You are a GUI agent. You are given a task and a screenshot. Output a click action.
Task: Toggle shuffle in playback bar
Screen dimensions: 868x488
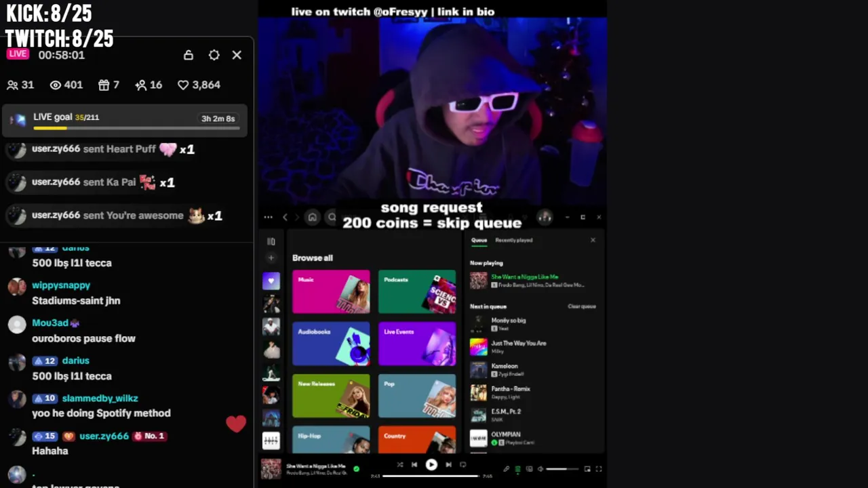click(x=399, y=464)
